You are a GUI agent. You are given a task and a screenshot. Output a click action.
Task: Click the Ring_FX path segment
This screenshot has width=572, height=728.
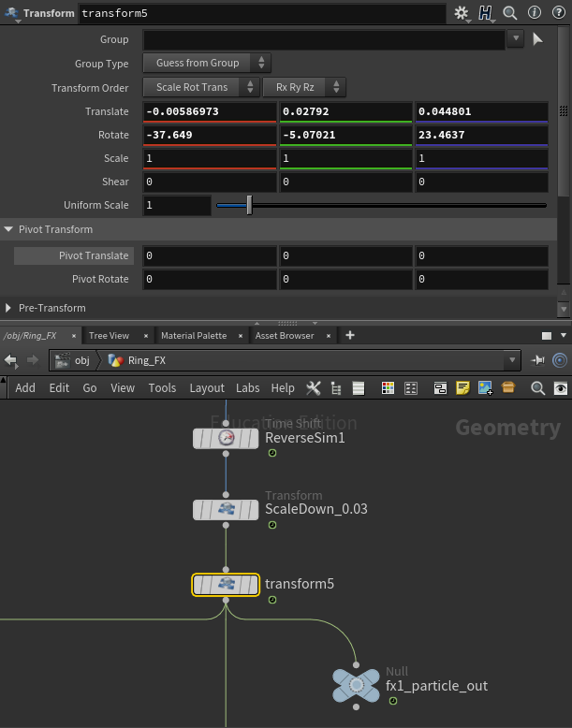coord(137,360)
